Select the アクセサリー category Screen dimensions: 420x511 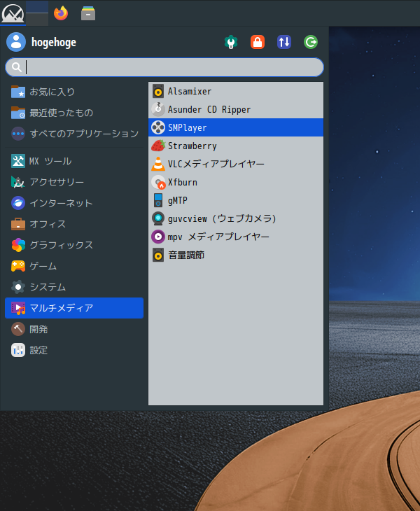coord(74,182)
